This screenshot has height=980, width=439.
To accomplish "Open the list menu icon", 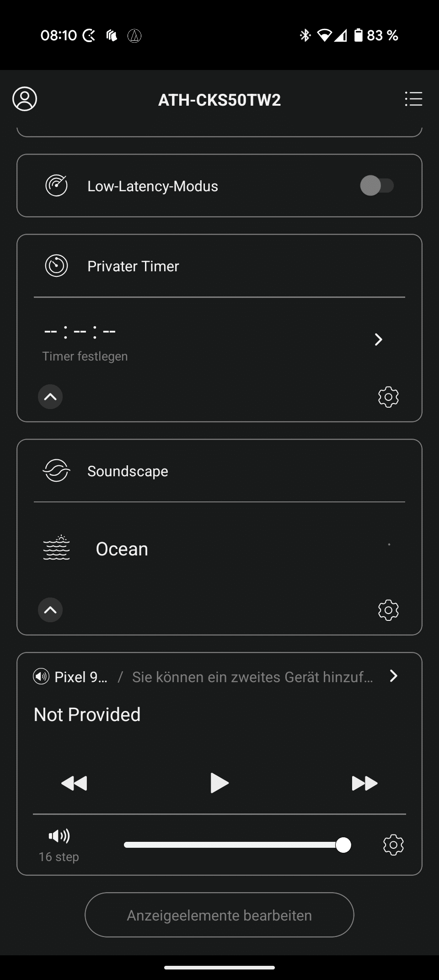I will 413,99.
